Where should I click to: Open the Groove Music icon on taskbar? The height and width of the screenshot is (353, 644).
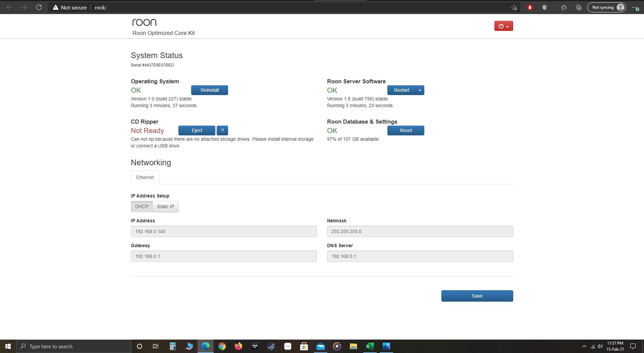coord(337,346)
